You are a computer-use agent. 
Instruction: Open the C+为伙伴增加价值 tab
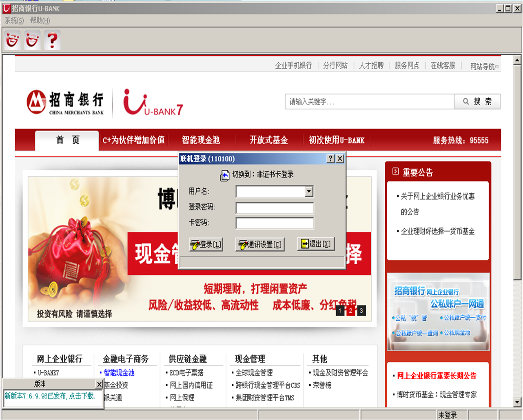point(133,140)
